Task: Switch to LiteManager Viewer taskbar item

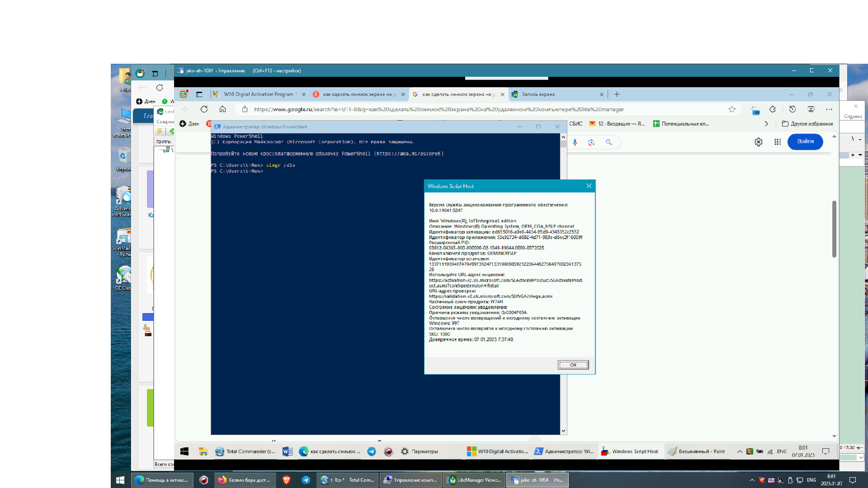Action: [x=474, y=480]
